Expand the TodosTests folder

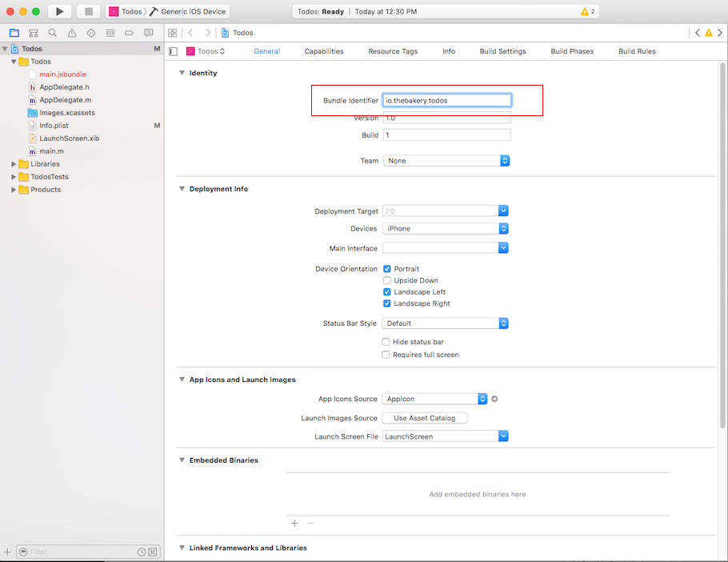[x=14, y=177]
